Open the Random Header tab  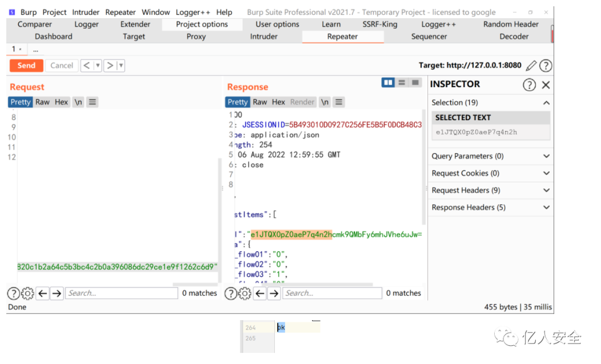pos(511,24)
